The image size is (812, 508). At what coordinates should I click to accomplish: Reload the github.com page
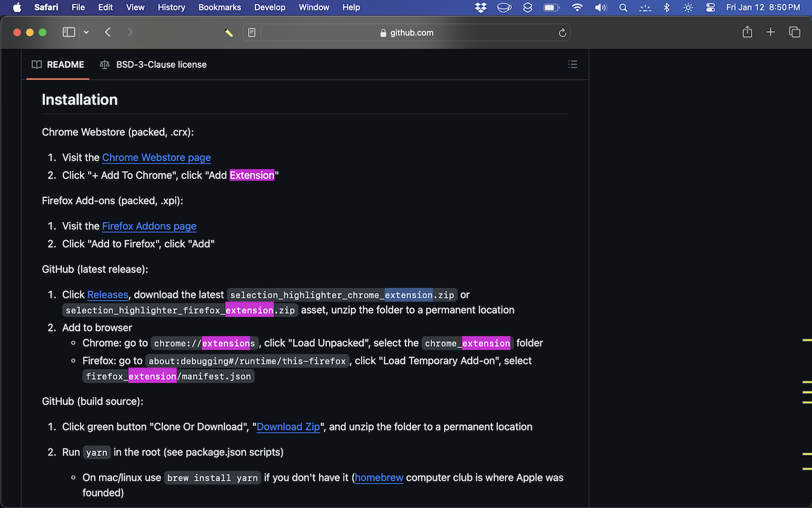click(562, 32)
